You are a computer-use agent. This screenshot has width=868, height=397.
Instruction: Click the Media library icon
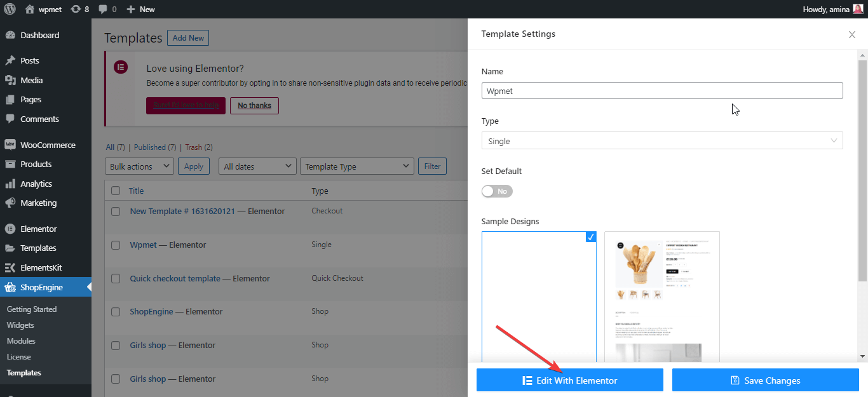pyautogui.click(x=10, y=80)
